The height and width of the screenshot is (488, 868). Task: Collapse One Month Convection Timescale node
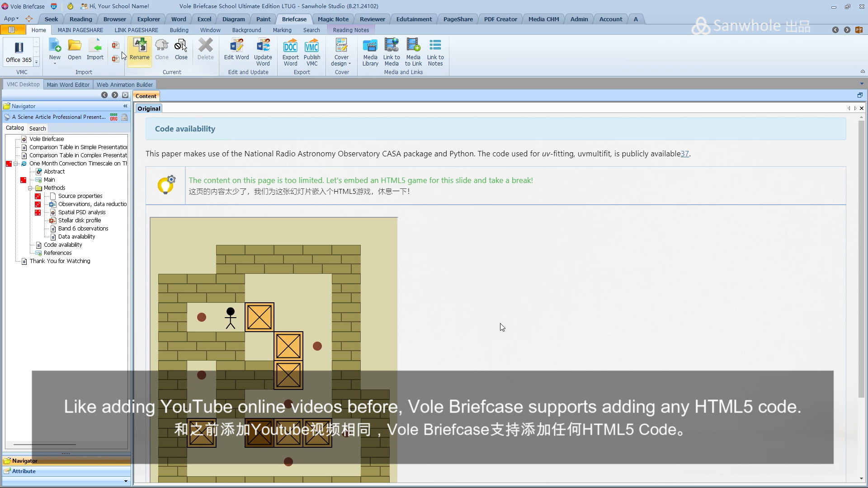[x=16, y=164]
